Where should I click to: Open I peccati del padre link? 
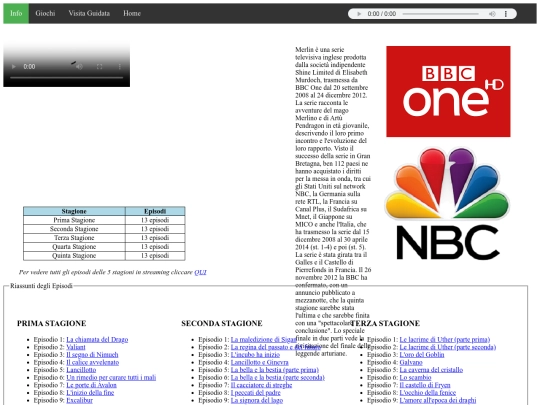point(256,393)
